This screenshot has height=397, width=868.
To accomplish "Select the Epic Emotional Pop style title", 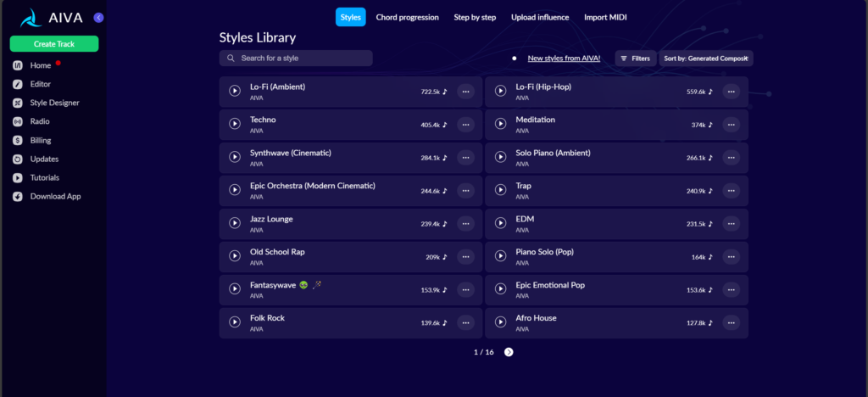I will point(550,285).
